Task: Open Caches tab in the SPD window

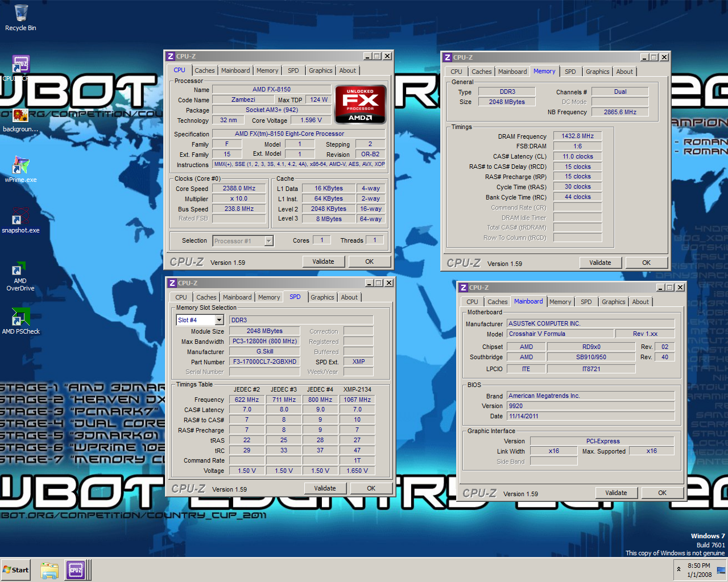Action: tap(206, 297)
